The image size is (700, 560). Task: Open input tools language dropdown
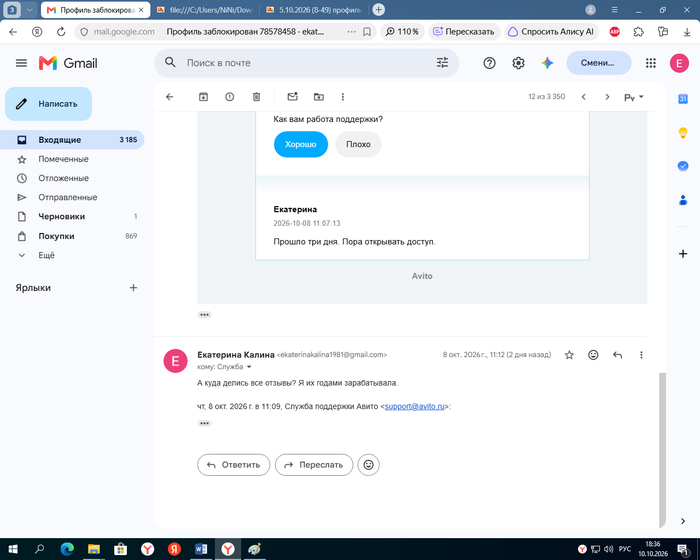point(633,97)
